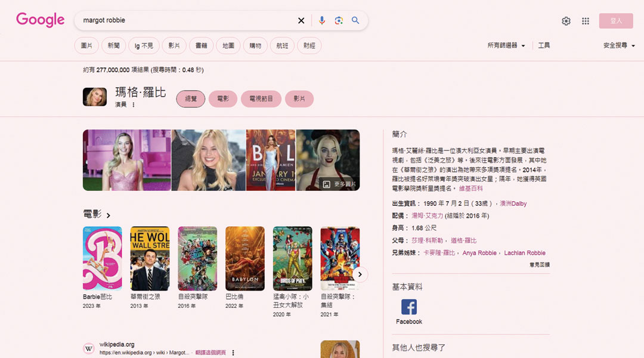Select the 書籍 filter chip
The height and width of the screenshot is (358, 644).
pyautogui.click(x=202, y=45)
